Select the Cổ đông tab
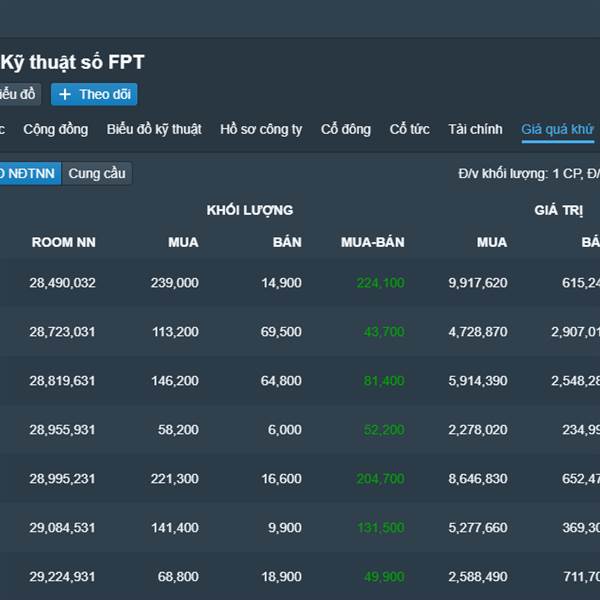The width and height of the screenshot is (600, 600). tap(346, 129)
